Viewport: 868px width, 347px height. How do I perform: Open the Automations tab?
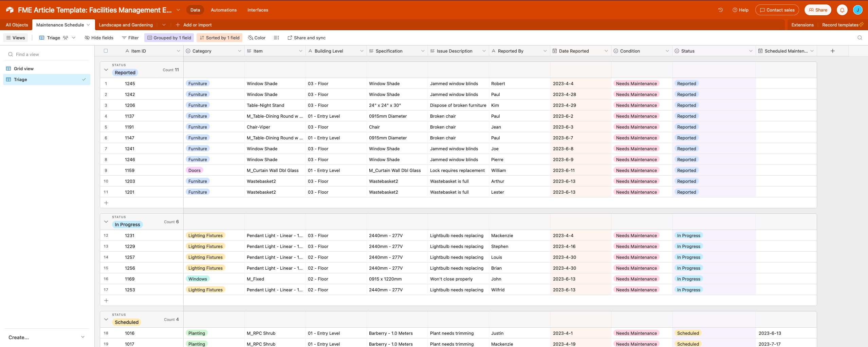tap(223, 10)
